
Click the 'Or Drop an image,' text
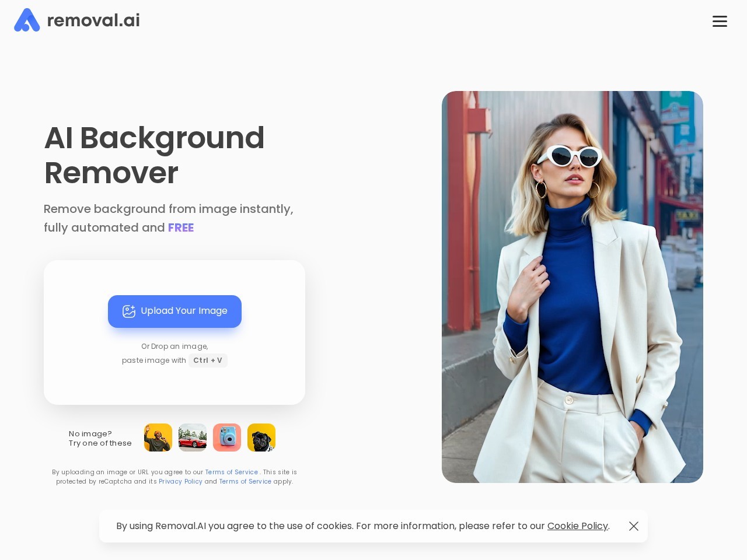tap(174, 346)
